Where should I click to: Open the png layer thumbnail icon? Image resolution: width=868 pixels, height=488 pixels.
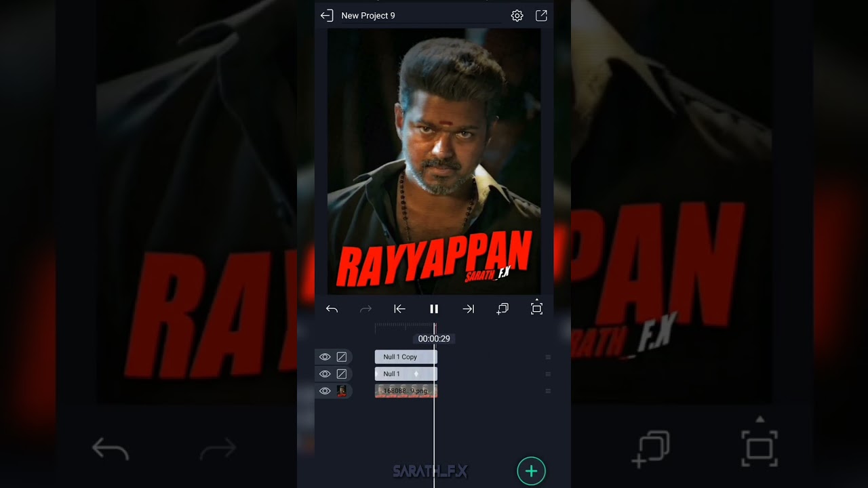[342, 391]
